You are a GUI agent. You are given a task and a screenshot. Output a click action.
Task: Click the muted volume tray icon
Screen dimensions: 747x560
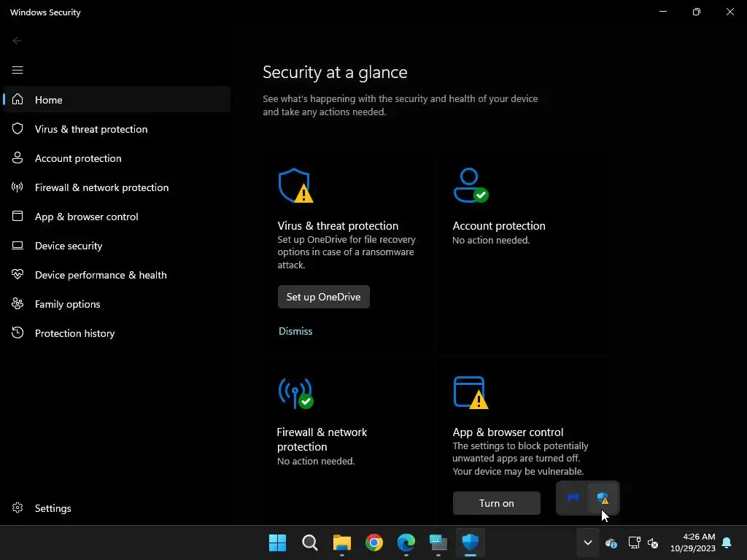point(653,542)
